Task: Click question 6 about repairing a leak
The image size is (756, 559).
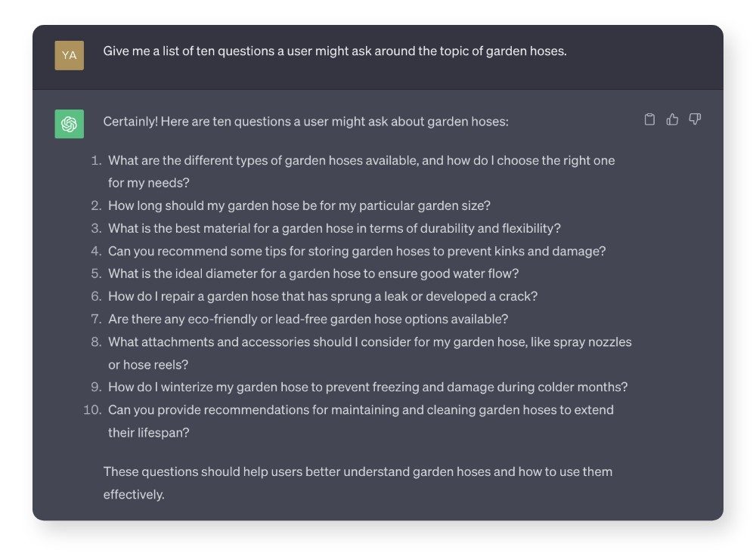Action: coord(323,296)
